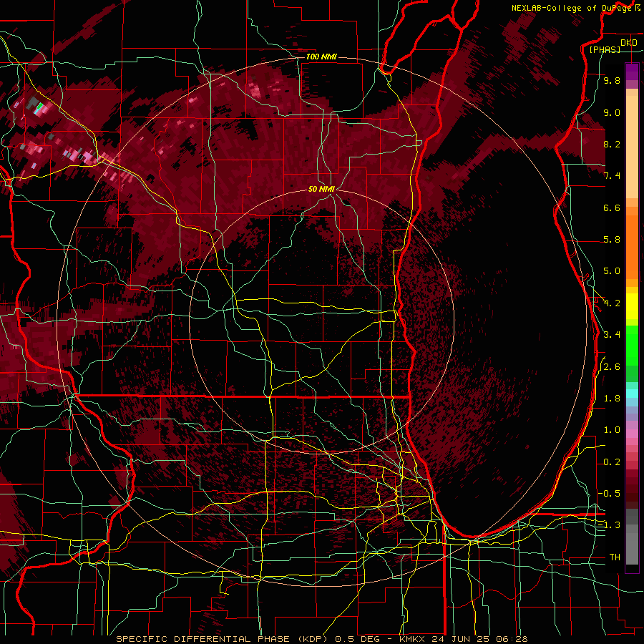Pick the orange color bar segment
The height and width of the screenshot is (644, 644).
(x=632, y=246)
